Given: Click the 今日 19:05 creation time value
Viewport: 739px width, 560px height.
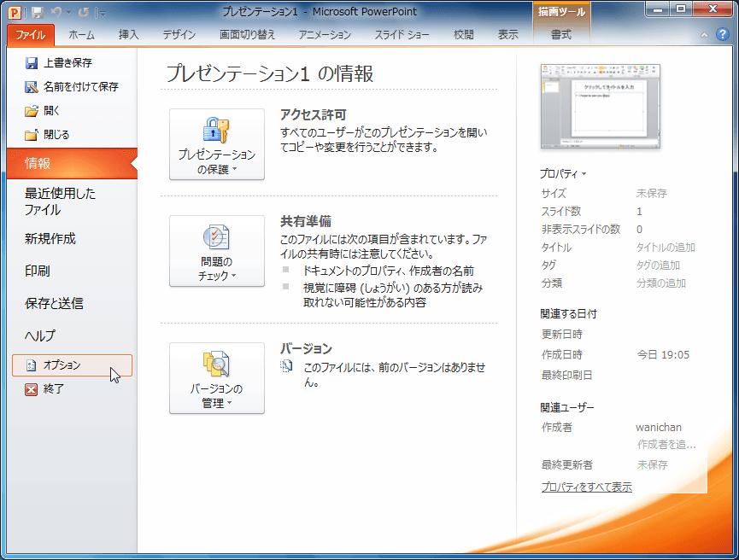Looking at the screenshot, I should click(x=663, y=354).
